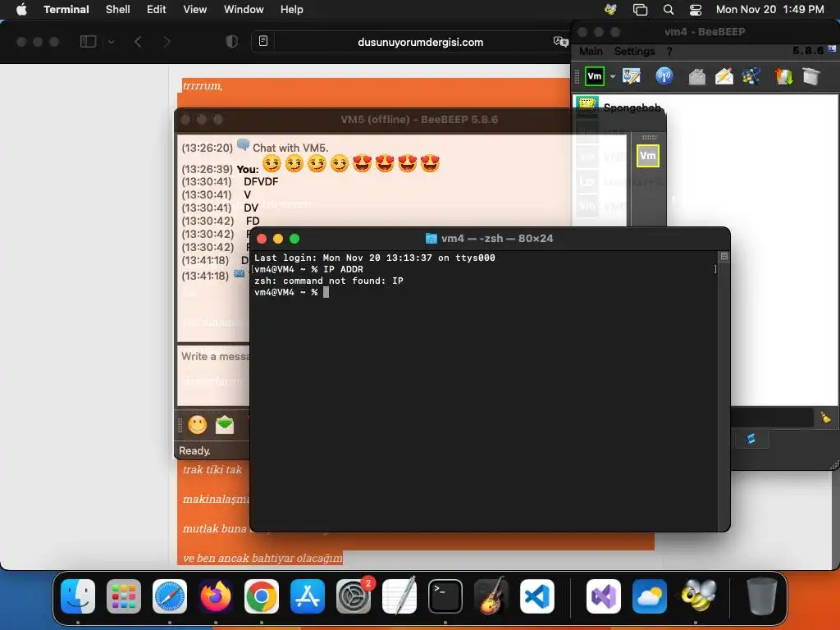Click the blue broadcast antenna icon
Screen dimensions: 840x630
[664, 76]
